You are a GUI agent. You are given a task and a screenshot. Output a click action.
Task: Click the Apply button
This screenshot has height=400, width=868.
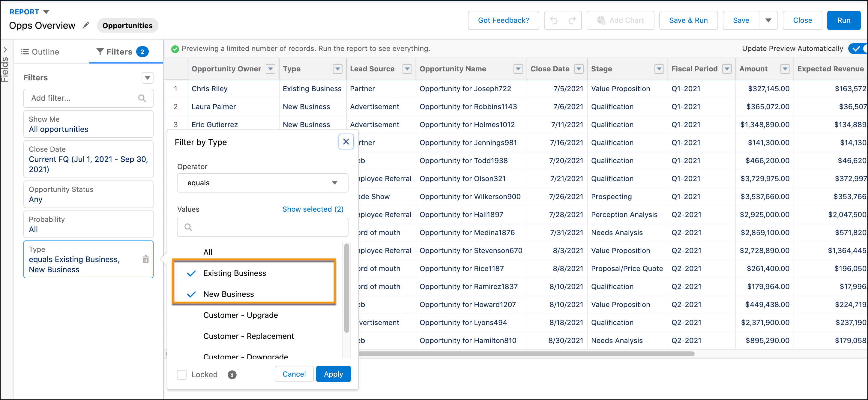(333, 374)
